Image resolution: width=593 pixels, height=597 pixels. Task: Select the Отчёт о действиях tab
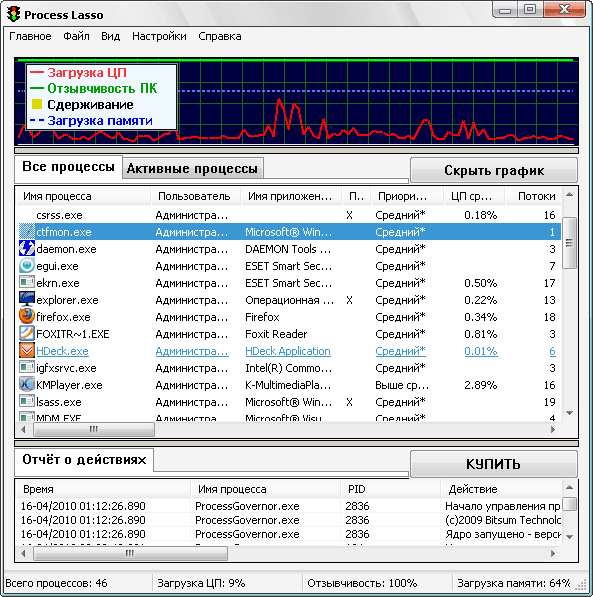click(x=84, y=460)
